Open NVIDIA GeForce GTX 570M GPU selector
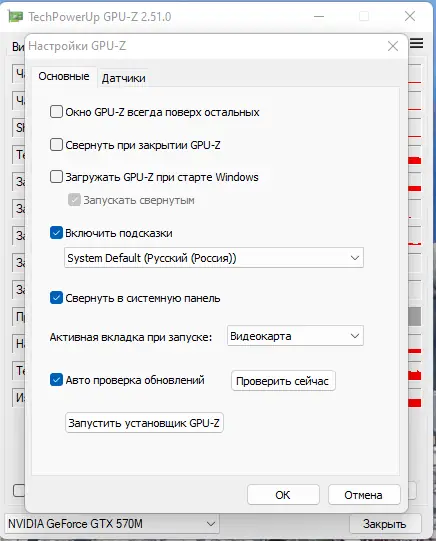This screenshot has width=436, height=541. coord(112,524)
